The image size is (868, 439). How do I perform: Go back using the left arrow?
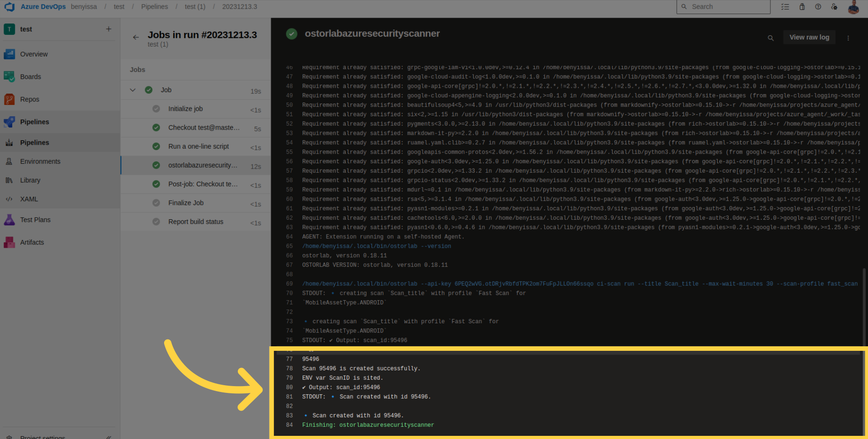tap(136, 37)
